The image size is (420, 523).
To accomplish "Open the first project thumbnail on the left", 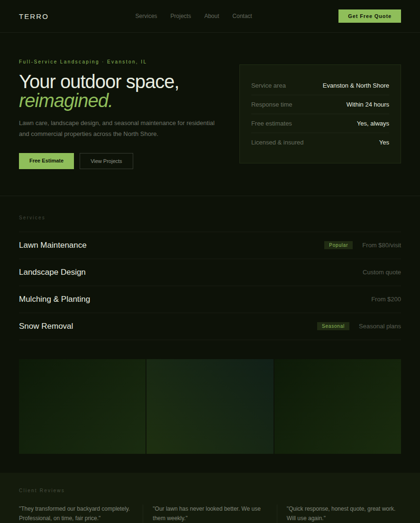I will (x=82, y=406).
